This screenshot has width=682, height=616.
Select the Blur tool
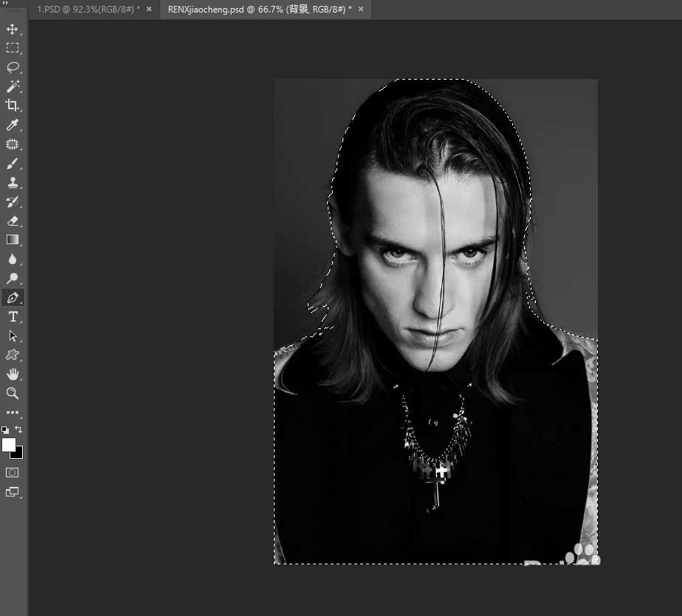click(12, 259)
